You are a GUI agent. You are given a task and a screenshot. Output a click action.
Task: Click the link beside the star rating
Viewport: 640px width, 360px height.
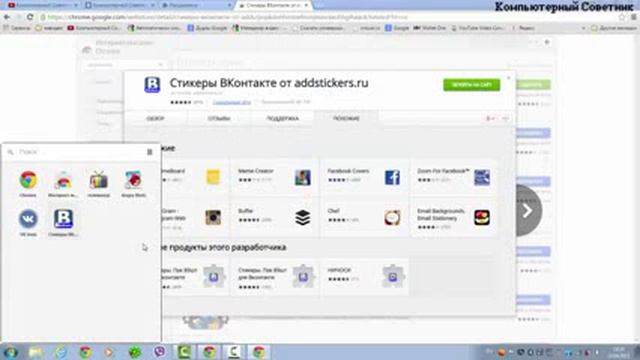tap(231, 102)
